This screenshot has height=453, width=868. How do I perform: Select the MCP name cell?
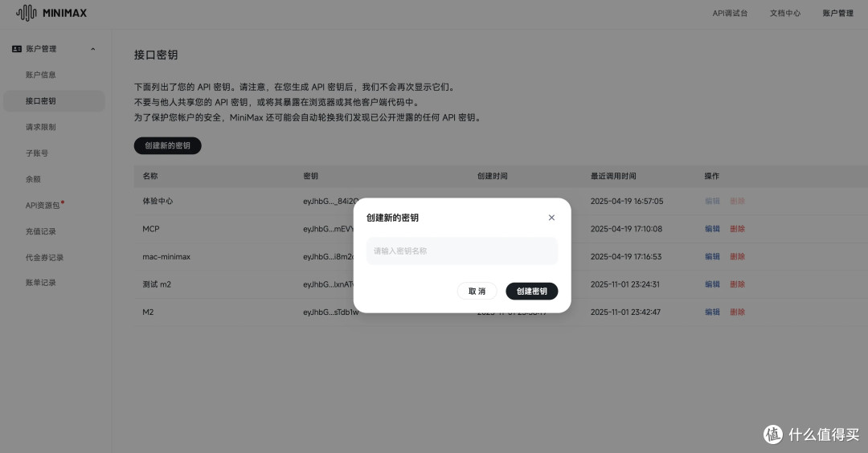click(x=150, y=228)
